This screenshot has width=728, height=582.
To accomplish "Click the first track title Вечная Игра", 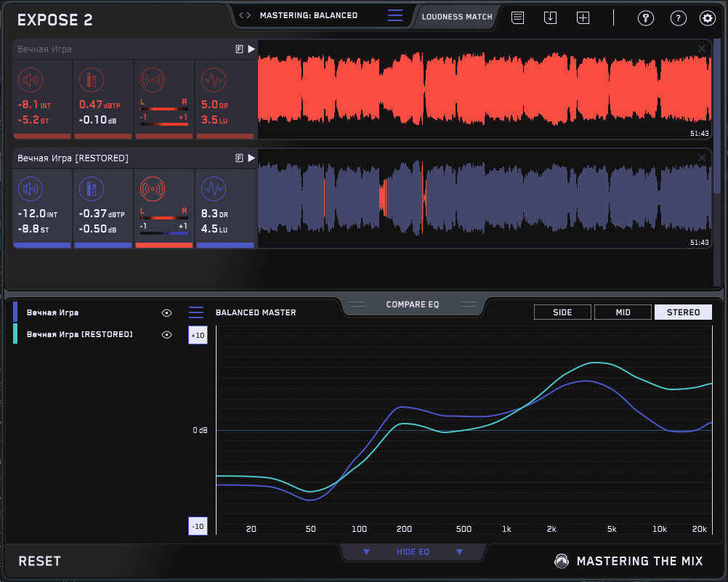I will click(x=44, y=49).
